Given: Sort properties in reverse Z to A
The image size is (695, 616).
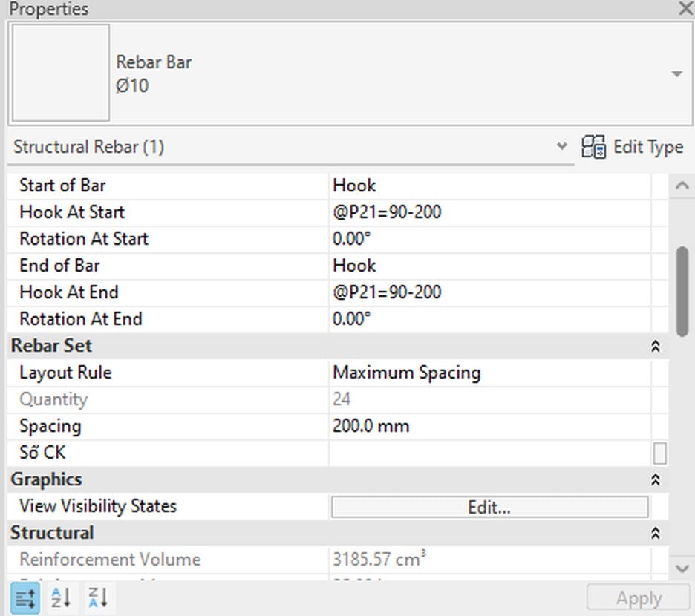Looking at the screenshot, I should pos(97,598).
